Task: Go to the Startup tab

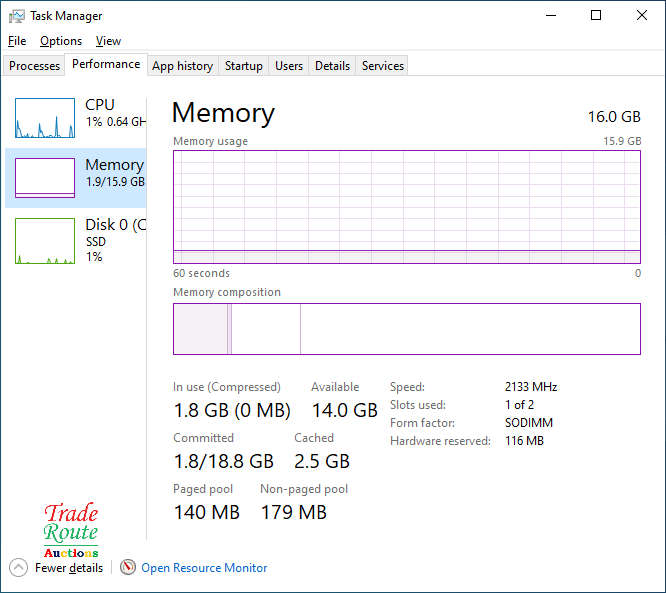Action: pyautogui.click(x=243, y=66)
